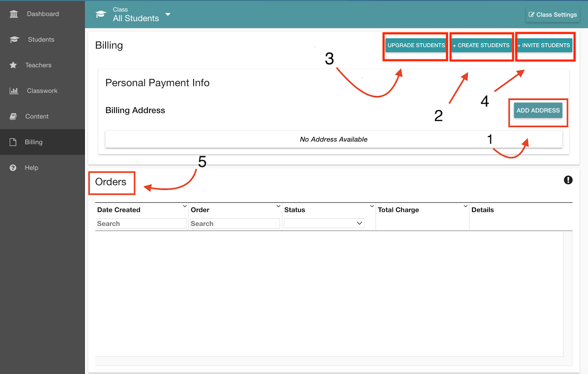Click the orders table vertical scrollbar
The height and width of the screenshot is (374, 588).
pyautogui.click(x=568, y=294)
